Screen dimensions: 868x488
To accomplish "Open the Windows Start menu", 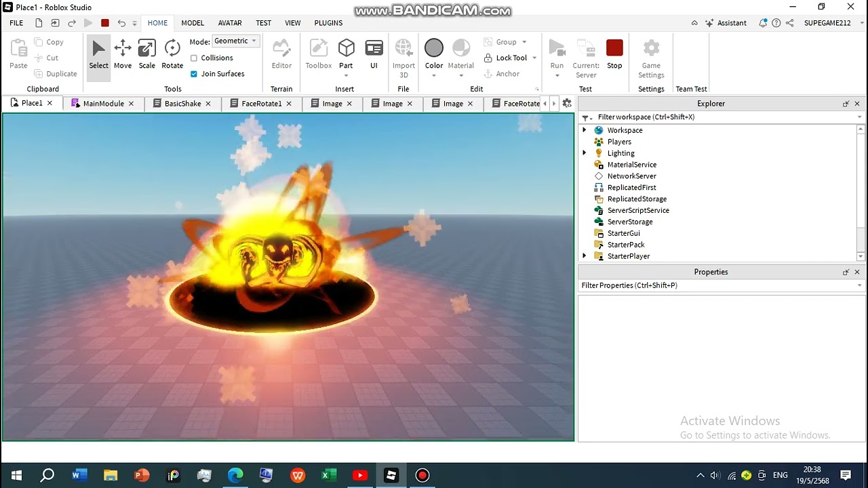I will click(16, 475).
